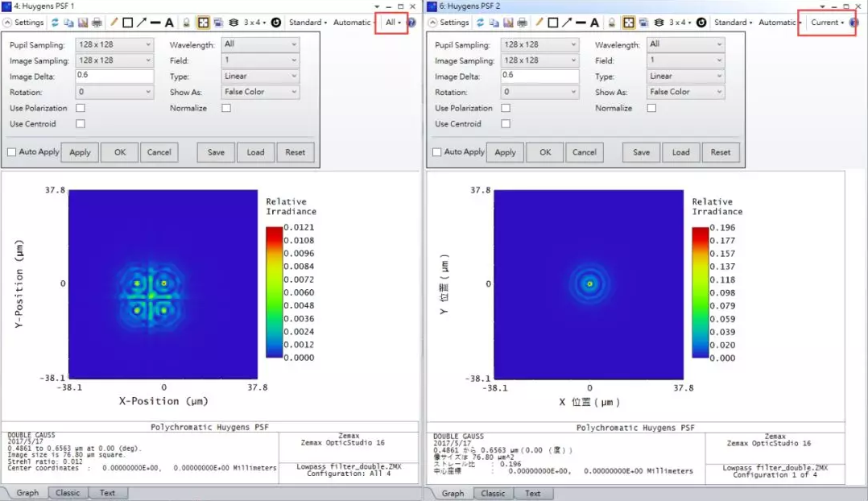The width and height of the screenshot is (868, 501).
Task: Open Wavelength dropdown in PSF 1
Action: pyautogui.click(x=260, y=44)
